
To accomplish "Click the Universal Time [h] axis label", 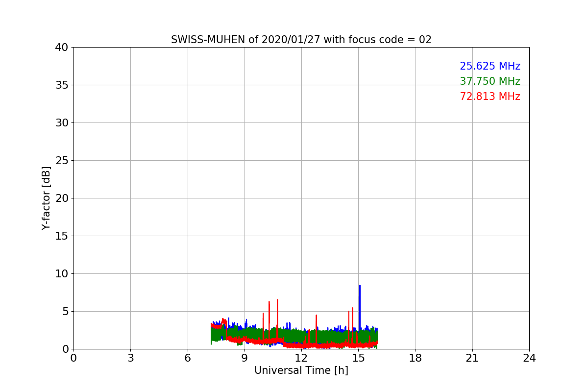I will pyautogui.click(x=301, y=370).
